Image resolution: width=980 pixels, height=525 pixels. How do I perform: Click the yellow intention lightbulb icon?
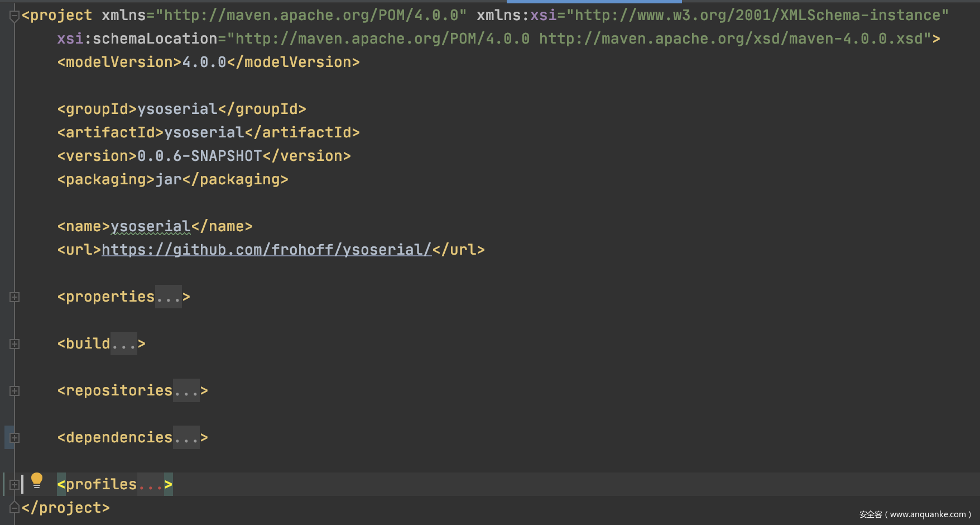37,480
